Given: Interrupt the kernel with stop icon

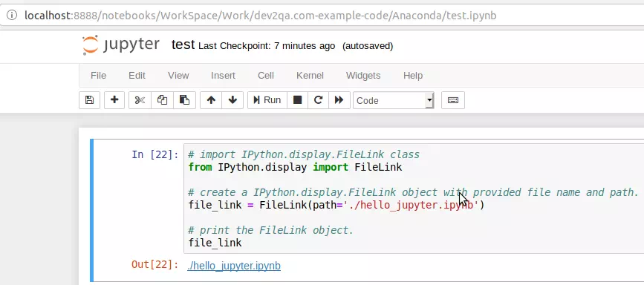Looking at the screenshot, I should pyautogui.click(x=297, y=100).
